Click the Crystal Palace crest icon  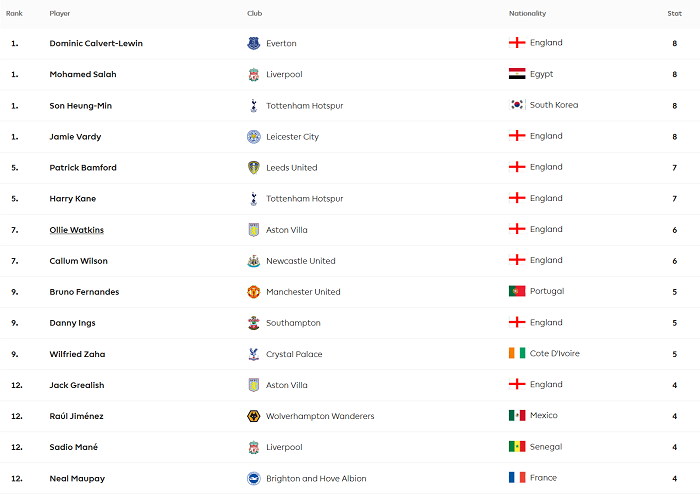coord(253,354)
